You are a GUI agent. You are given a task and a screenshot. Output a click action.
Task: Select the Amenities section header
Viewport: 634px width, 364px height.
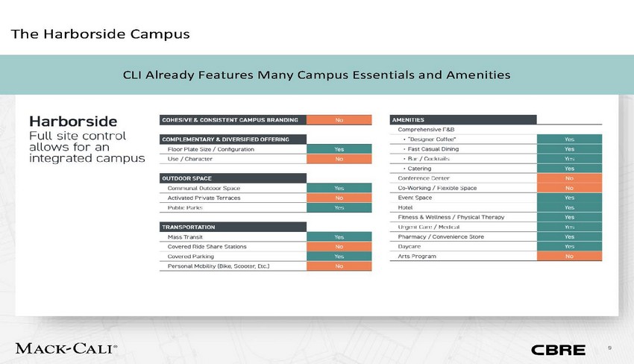pos(462,119)
